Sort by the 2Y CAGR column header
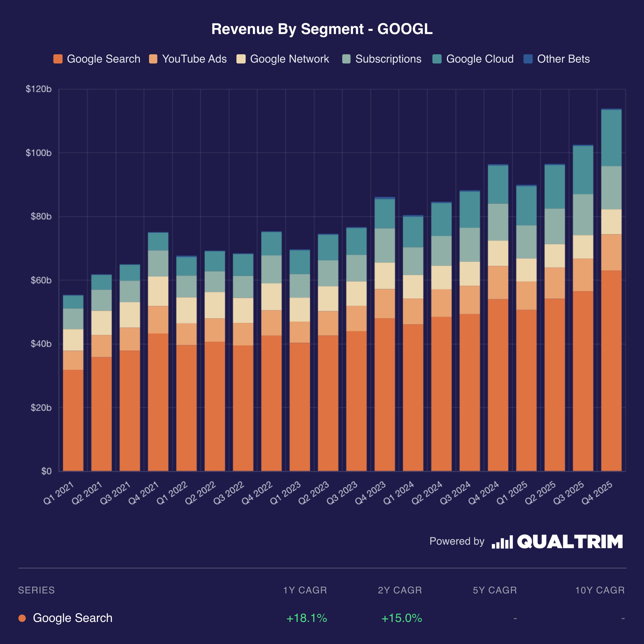This screenshot has height=644, width=644. pyautogui.click(x=400, y=590)
